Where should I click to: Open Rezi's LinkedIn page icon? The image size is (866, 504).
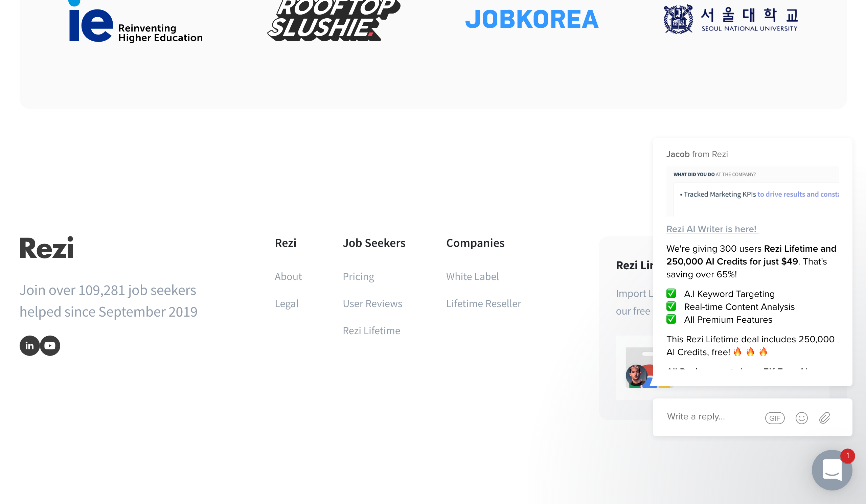click(29, 346)
